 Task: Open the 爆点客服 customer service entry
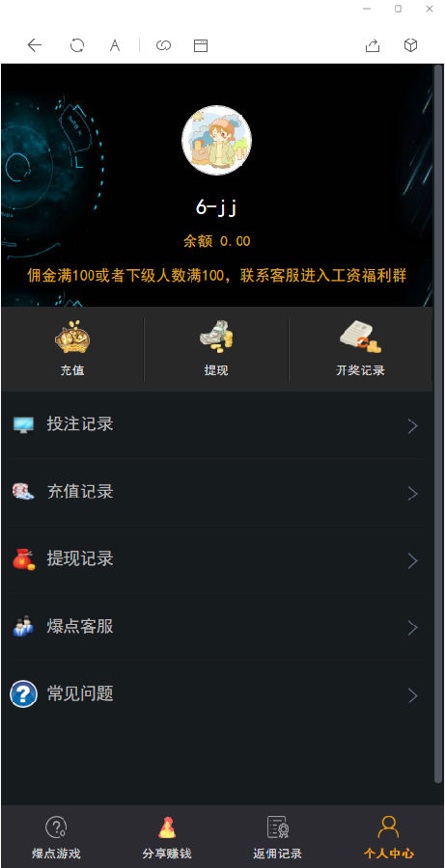coord(216,627)
